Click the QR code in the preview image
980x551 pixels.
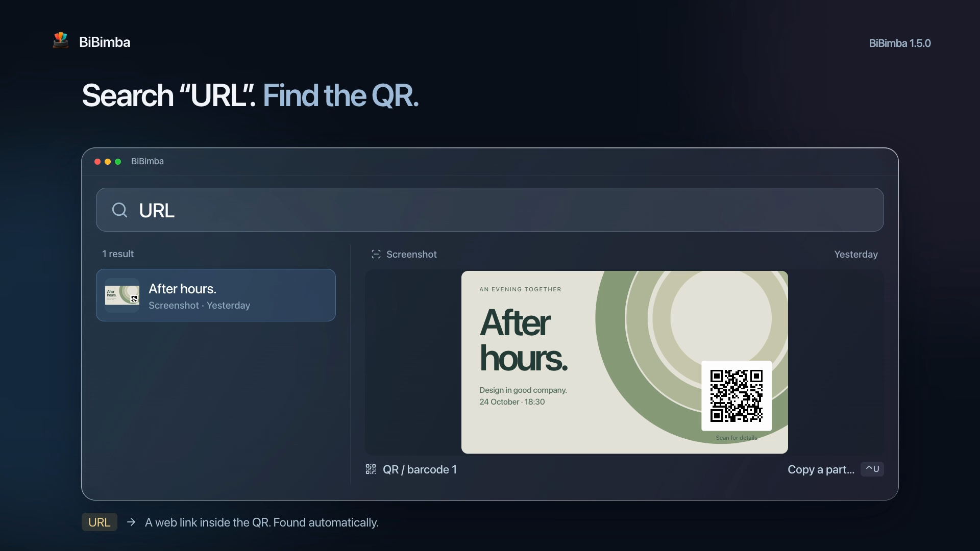[737, 396]
